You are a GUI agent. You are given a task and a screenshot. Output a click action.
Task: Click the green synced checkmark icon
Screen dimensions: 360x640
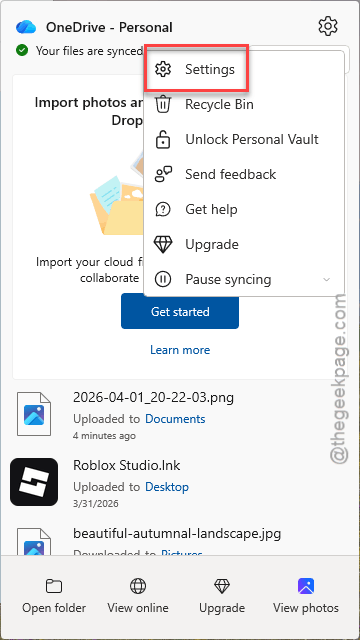pos(22,51)
